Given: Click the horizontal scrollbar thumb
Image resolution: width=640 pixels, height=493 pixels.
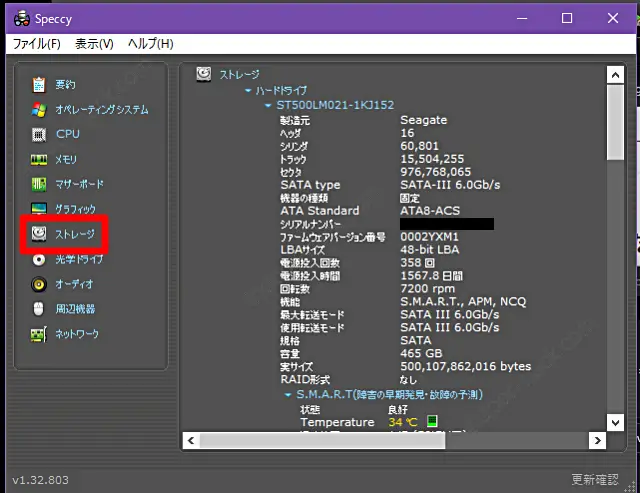Looking at the screenshot, I should [x=322, y=441].
